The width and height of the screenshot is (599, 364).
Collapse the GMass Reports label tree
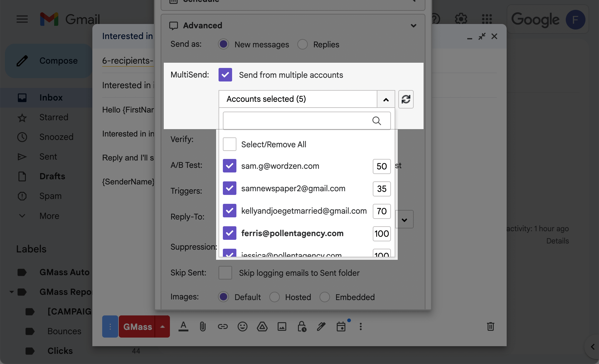12,292
